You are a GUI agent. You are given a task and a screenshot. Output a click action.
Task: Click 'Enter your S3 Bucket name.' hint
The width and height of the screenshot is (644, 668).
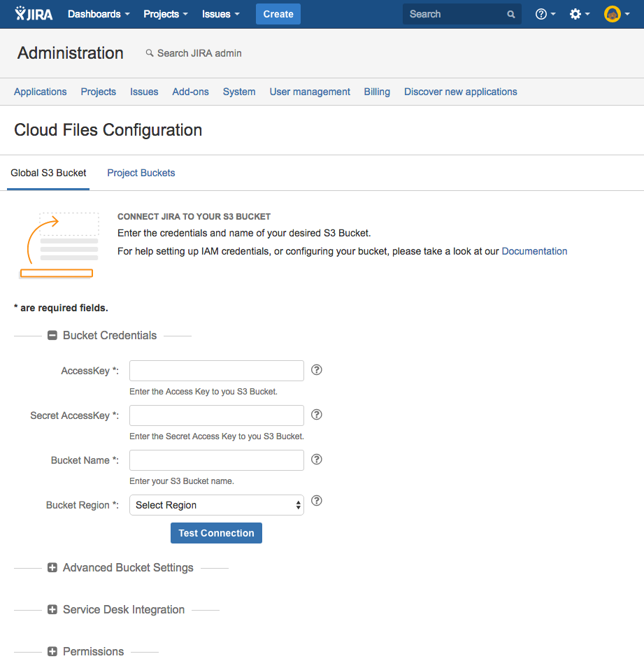[182, 481]
